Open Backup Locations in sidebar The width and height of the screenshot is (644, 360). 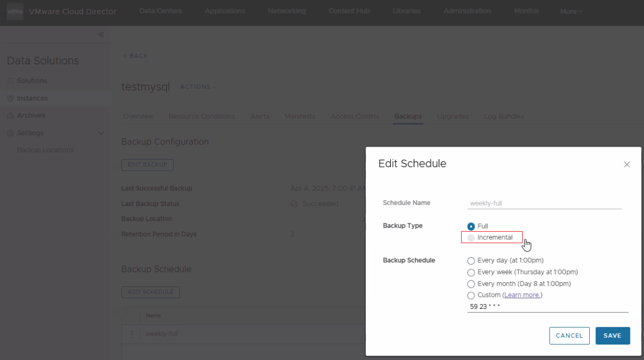click(45, 150)
